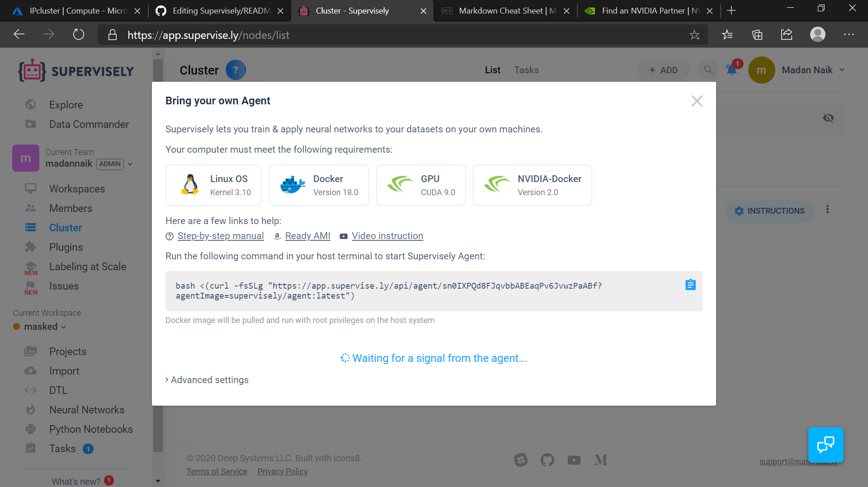Click the agent command code box

tap(434, 291)
